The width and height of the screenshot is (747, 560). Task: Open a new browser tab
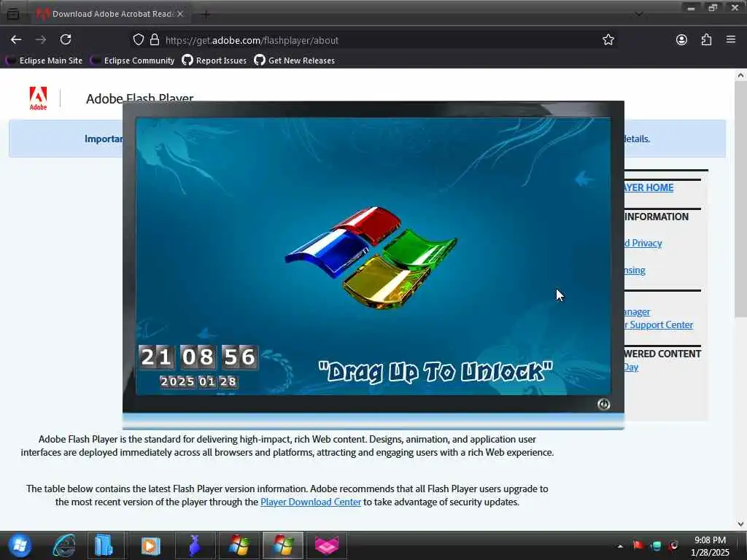coord(206,15)
